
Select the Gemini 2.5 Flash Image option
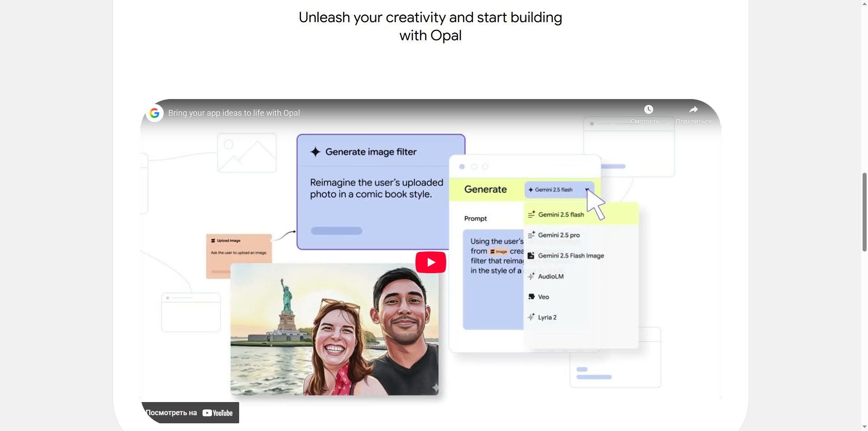(x=571, y=256)
